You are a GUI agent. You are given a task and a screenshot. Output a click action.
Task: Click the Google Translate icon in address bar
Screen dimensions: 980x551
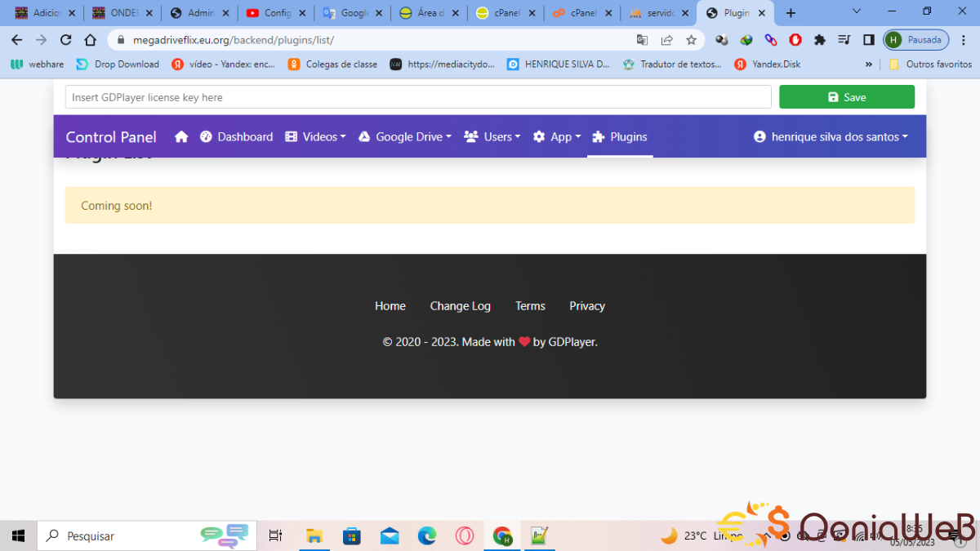pyautogui.click(x=643, y=40)
